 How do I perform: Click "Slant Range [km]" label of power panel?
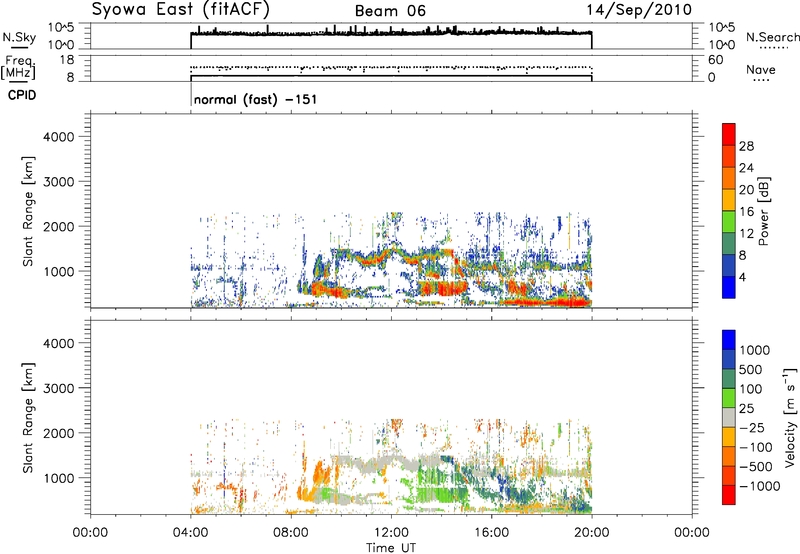point(28,211)
